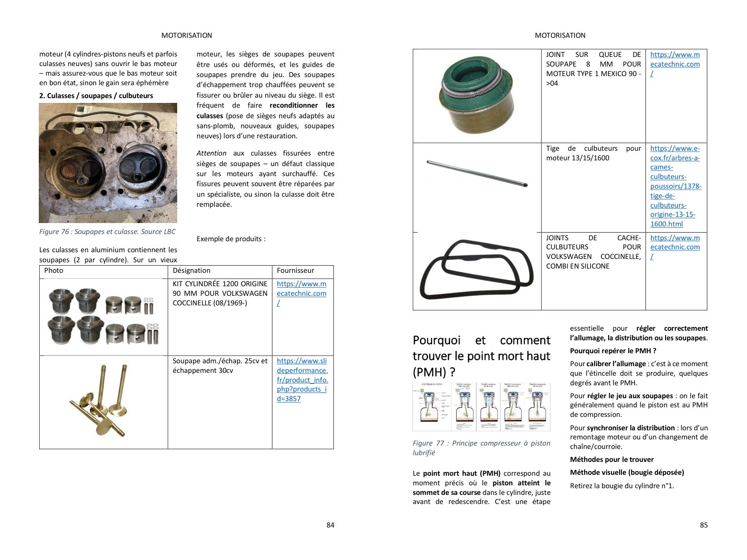Click the Figure 76 caption text
The width and height of the screenshot is (747, 560).
pos(107,232)
